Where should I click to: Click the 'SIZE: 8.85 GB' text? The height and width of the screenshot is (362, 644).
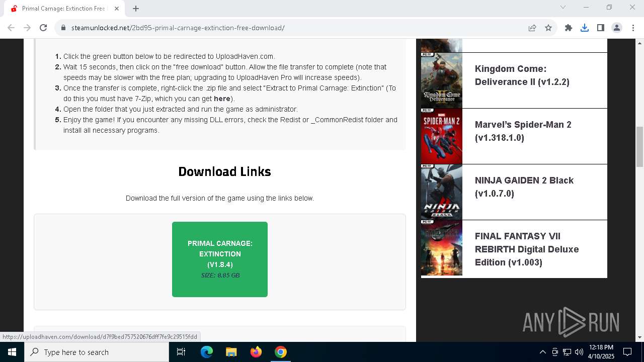point(220,276)
